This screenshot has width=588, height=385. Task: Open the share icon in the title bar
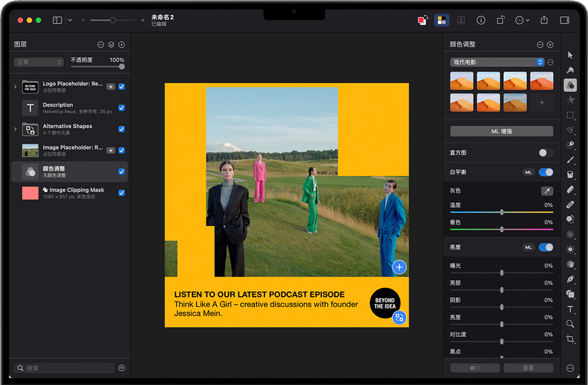[544, 20]
